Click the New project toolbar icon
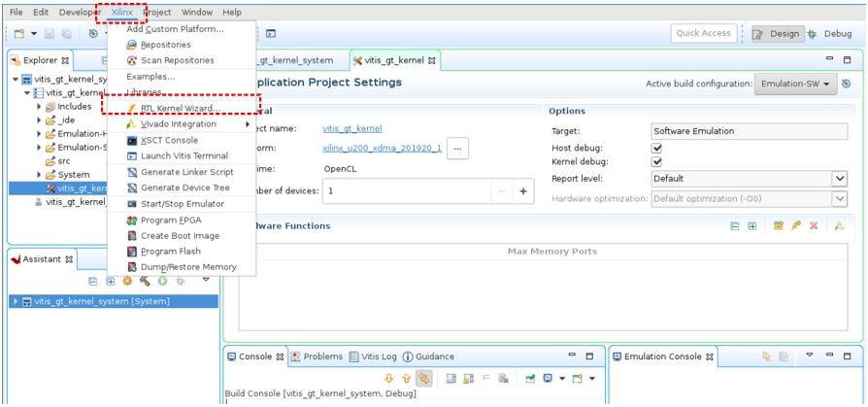The height and width of the screenshot is (407, 868). [19, 34]
